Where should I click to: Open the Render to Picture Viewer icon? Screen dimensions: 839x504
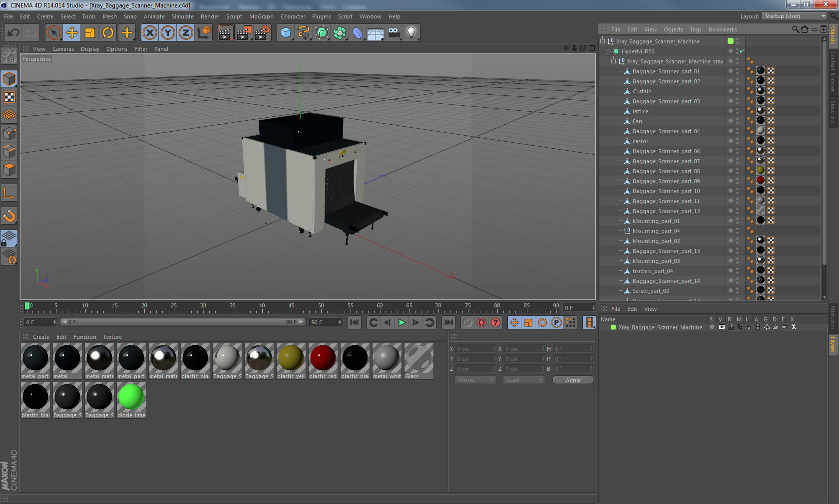tap(244, 33)
